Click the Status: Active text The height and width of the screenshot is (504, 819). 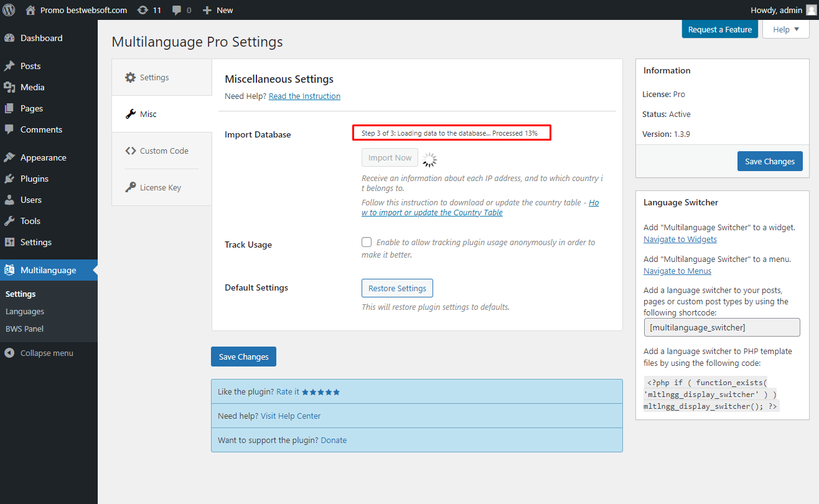pos(667,114)
